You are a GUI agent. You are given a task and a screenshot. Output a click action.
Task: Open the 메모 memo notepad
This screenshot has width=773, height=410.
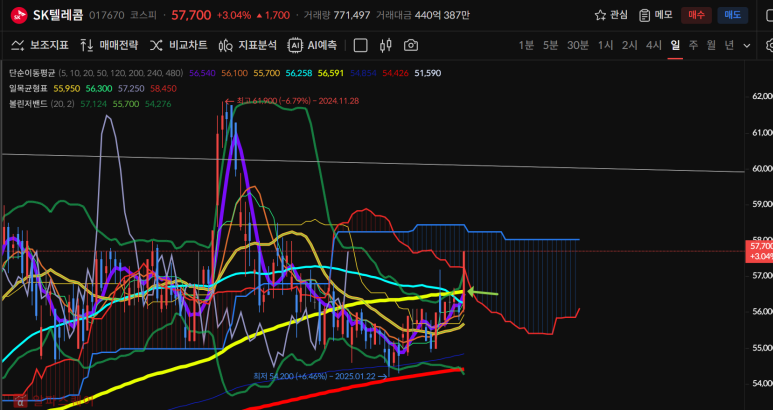[656, 15]
